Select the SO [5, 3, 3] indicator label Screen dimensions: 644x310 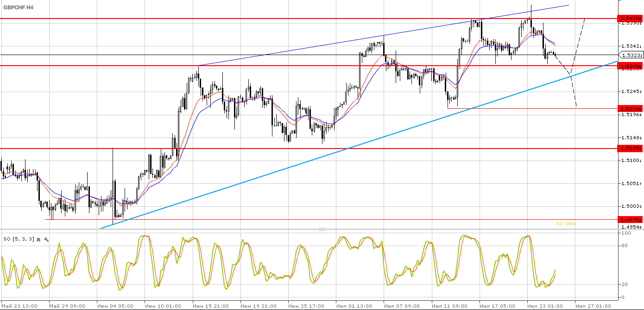point(19,239)
